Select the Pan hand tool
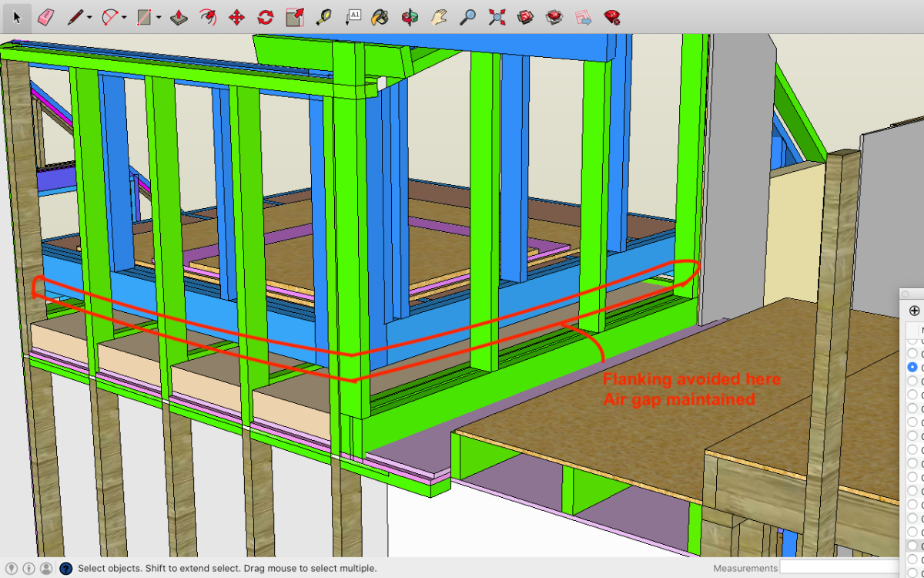The image size is (924, 578). (x=438, y=17)
